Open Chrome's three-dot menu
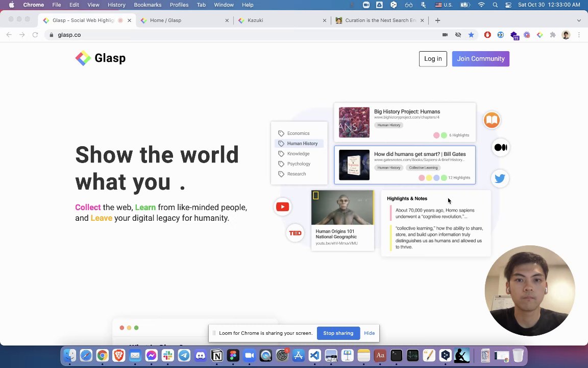 click(x=579, y=35)
